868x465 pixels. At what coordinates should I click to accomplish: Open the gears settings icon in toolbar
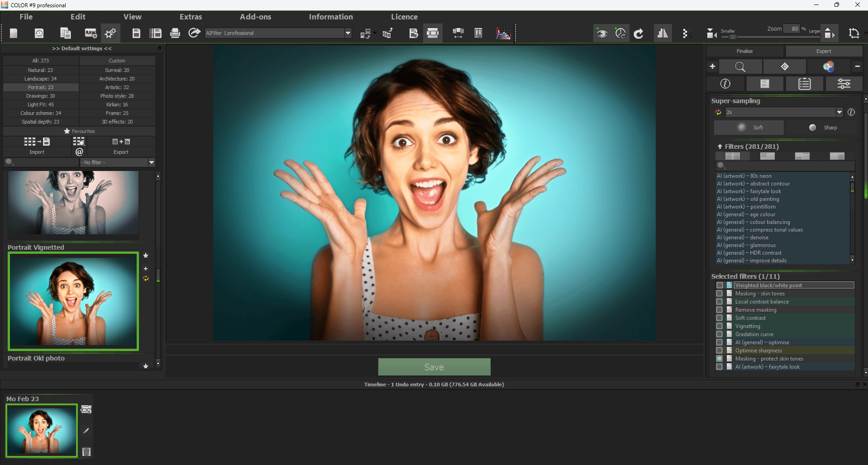tap(110, 33)
